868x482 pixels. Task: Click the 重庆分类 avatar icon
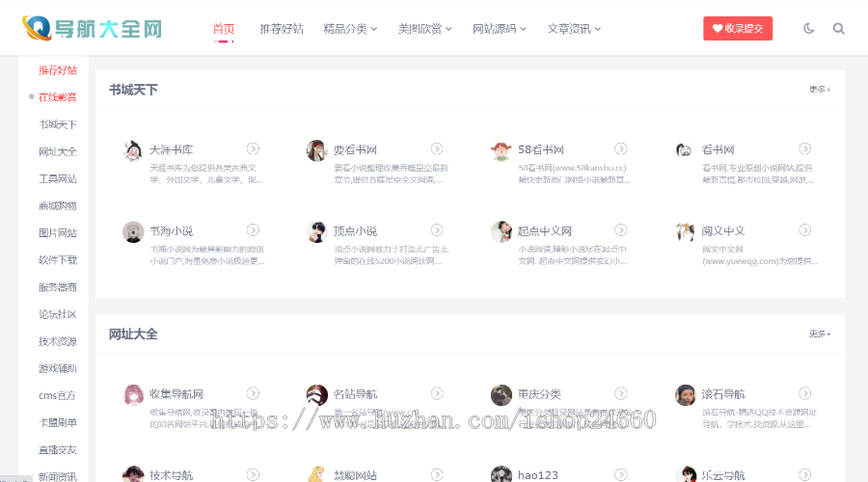click(x=502, y=395)
